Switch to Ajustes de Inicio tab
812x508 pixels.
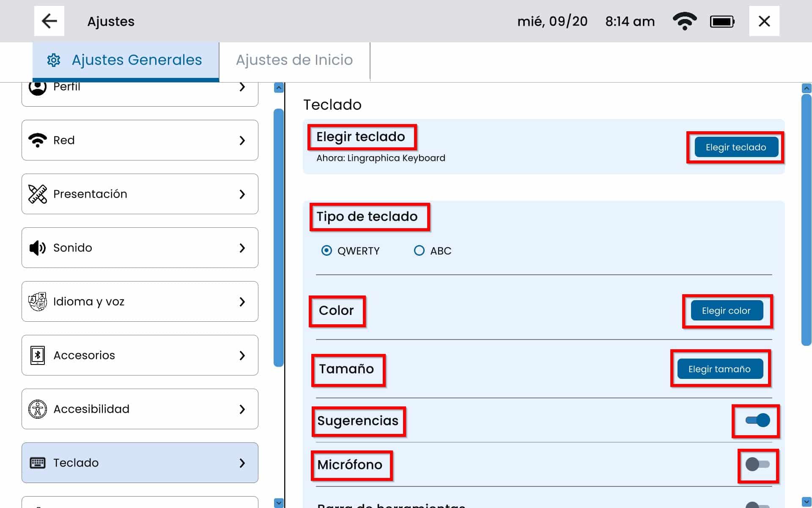pyautogui.click(x=294, y=60)
